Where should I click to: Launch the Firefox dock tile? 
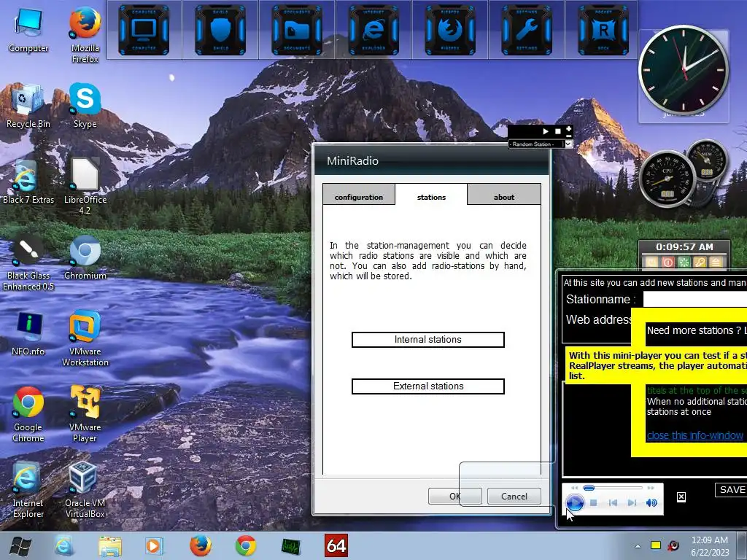(x=449, y=30)
